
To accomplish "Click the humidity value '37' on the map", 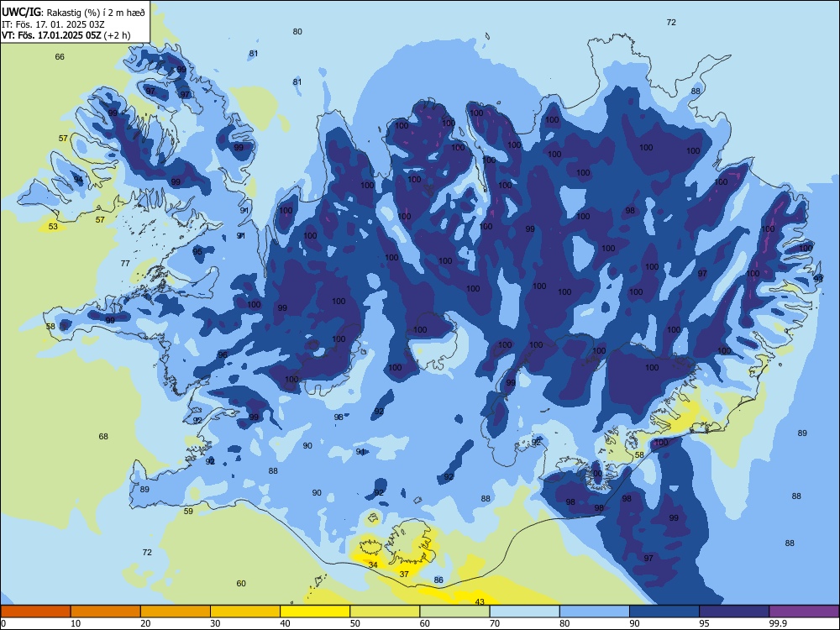I will [x=405, y=574].
